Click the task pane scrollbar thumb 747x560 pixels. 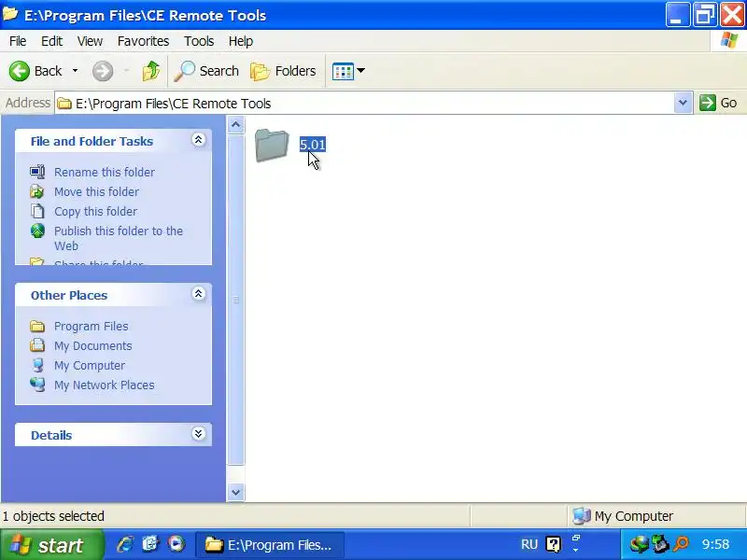click(235, 300)
